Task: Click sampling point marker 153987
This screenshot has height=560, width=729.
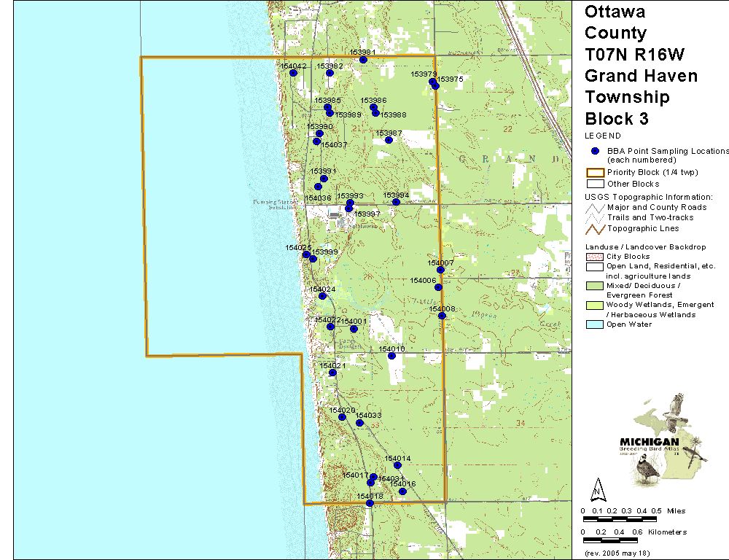Action: pyautogui.click(x=389, y=139)
